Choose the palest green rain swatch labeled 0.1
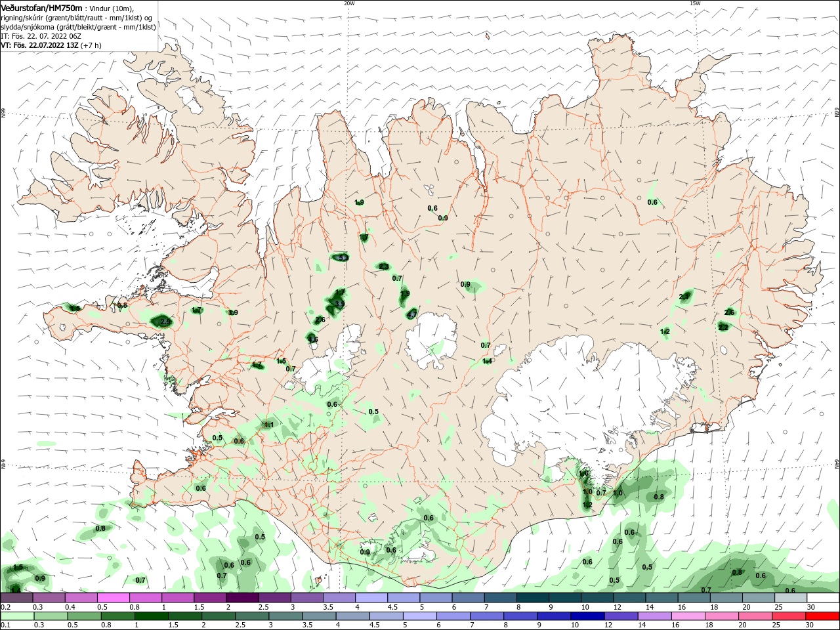Image resolution: width=840 pixels, height=630 pixels. point(16,616)
